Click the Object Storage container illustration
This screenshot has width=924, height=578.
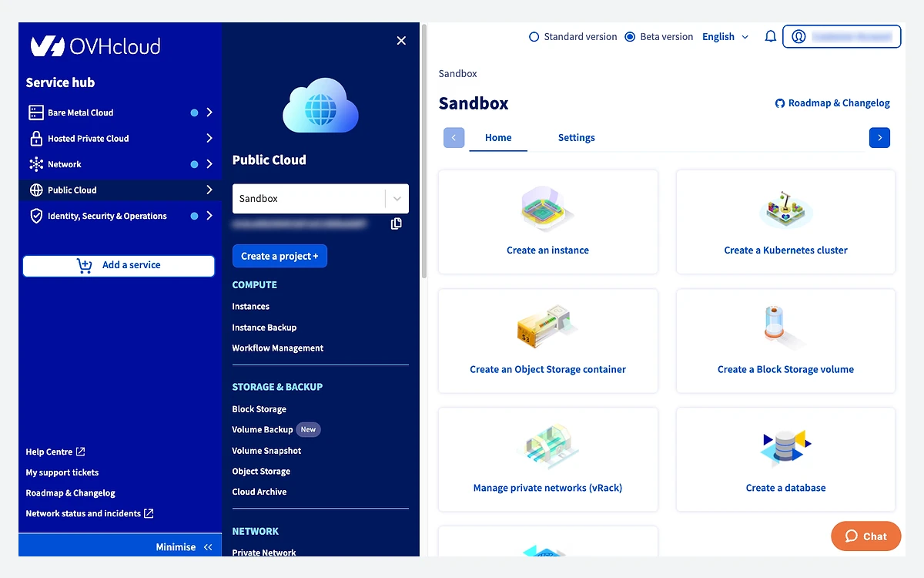tap(547, 328)
